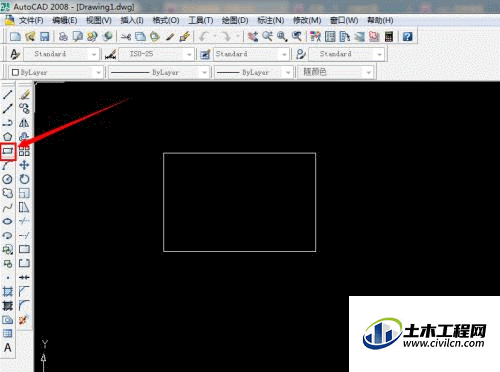The image size is (500, 372).
Task: Expand the ByLayer lineweight dropdown
Action: coord(288,72)
